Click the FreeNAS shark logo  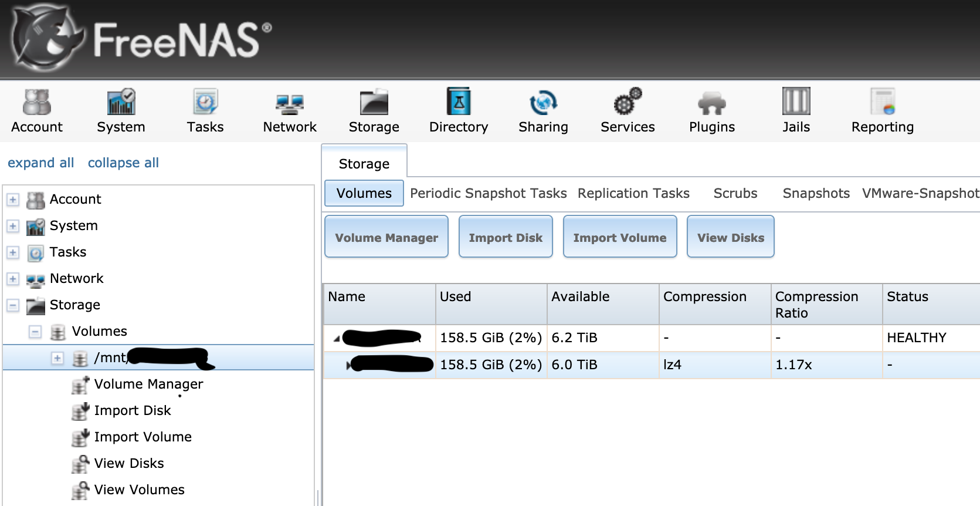[47, 38]
